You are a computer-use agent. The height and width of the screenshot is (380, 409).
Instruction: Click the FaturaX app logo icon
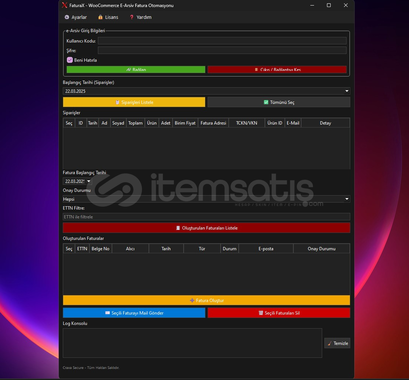(x=65, y=5)
